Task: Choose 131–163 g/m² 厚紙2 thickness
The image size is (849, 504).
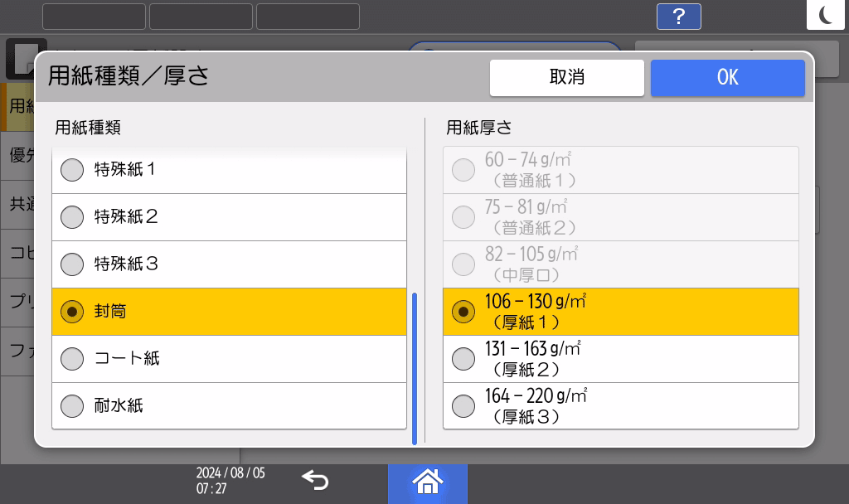Action: point(620,359)
